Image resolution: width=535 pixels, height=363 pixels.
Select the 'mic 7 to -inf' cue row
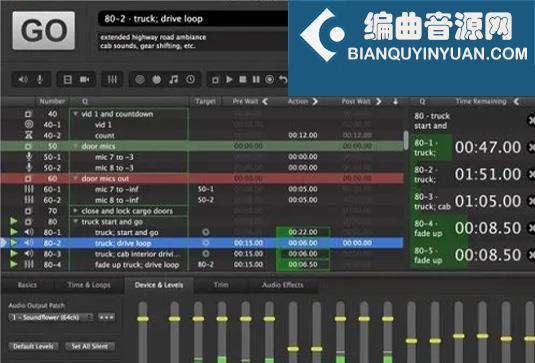[x=202, y=189]
